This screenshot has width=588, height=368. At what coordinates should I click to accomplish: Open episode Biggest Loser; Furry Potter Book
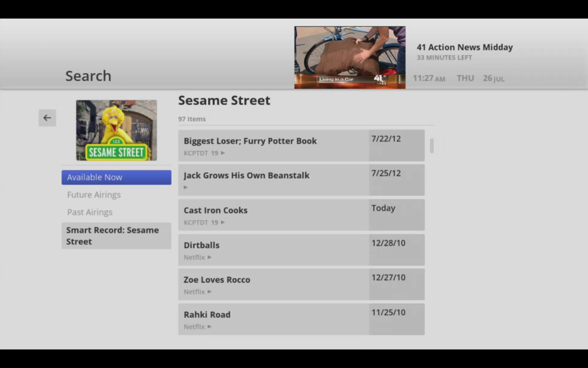250,141
